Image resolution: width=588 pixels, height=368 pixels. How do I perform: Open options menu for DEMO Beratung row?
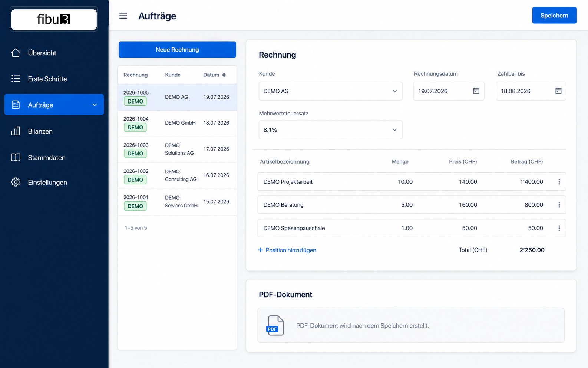coord(559,205)
